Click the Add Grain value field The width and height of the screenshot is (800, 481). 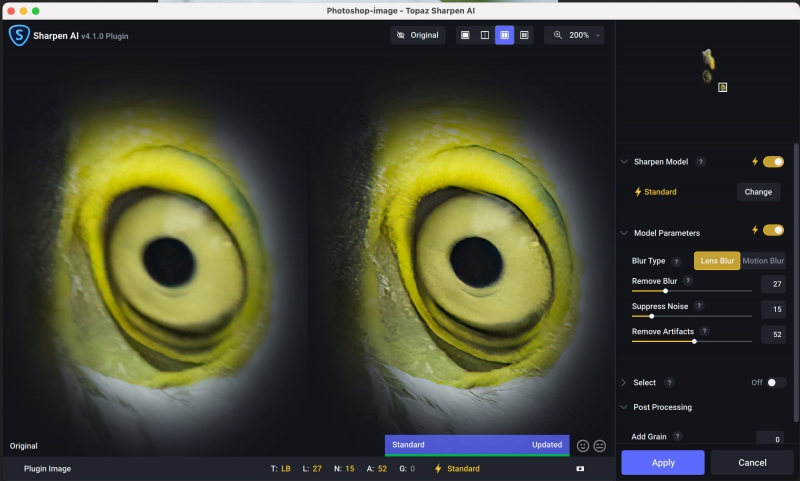point(770,438)
